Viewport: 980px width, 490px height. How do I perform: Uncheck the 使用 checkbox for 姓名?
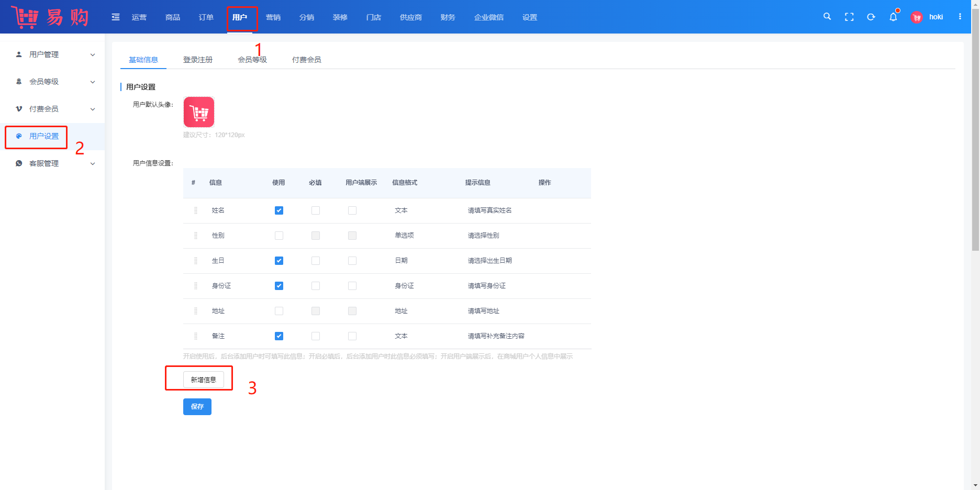pyautogui.click(x=279, y=210)
